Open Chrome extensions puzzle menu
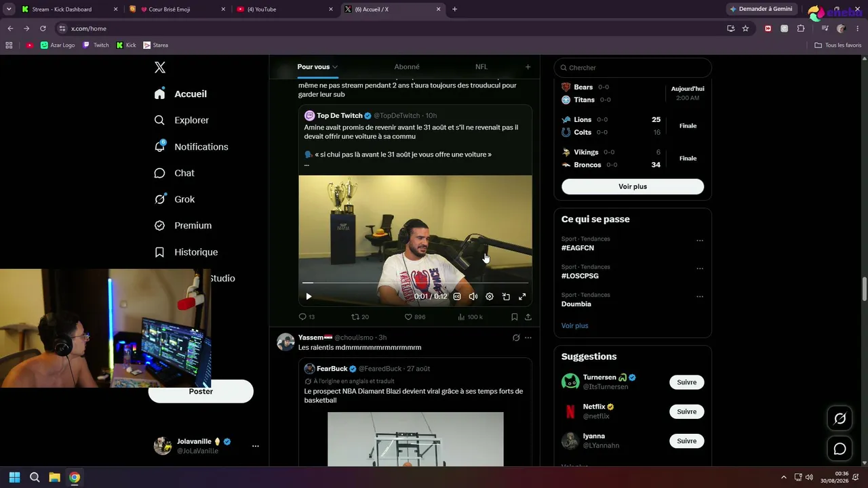This screenshot has height=488, width=868. pyautogui.click(x=801, y=28)
